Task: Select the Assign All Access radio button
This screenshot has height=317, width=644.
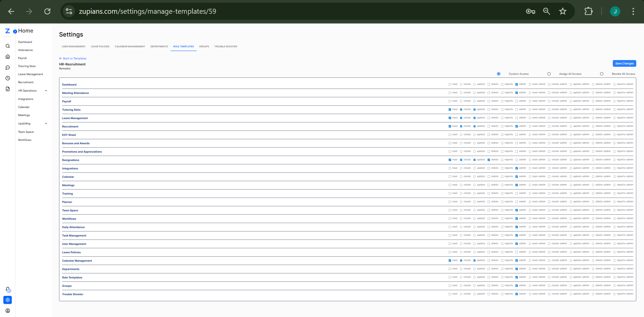Action: click(549, 74)
